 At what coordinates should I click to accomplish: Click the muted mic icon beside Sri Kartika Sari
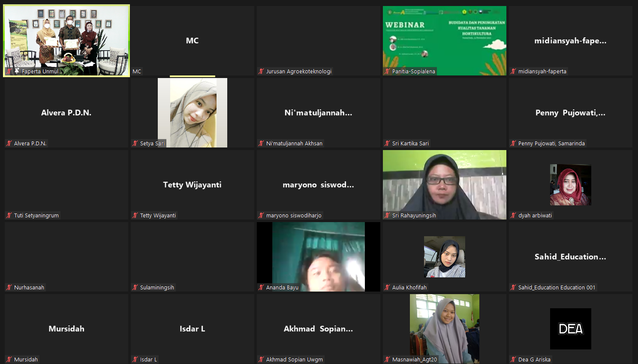387,143
